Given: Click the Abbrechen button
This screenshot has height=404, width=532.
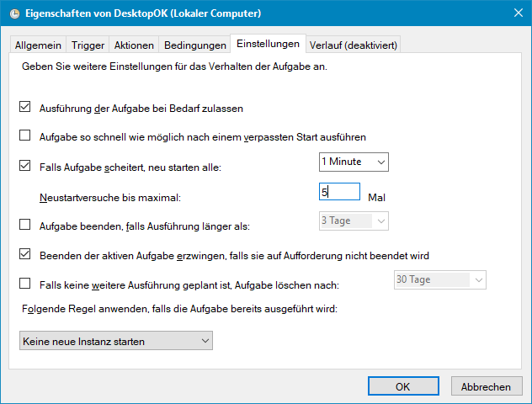Looking at the screenshot, I should click(487, 386).
